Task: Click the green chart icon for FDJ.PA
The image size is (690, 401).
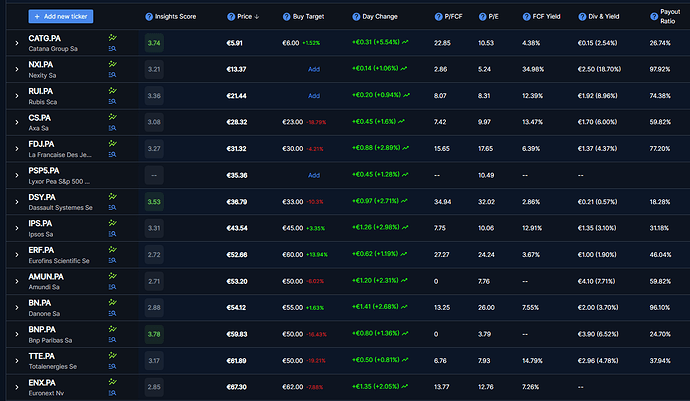Action: pos(113,143)
